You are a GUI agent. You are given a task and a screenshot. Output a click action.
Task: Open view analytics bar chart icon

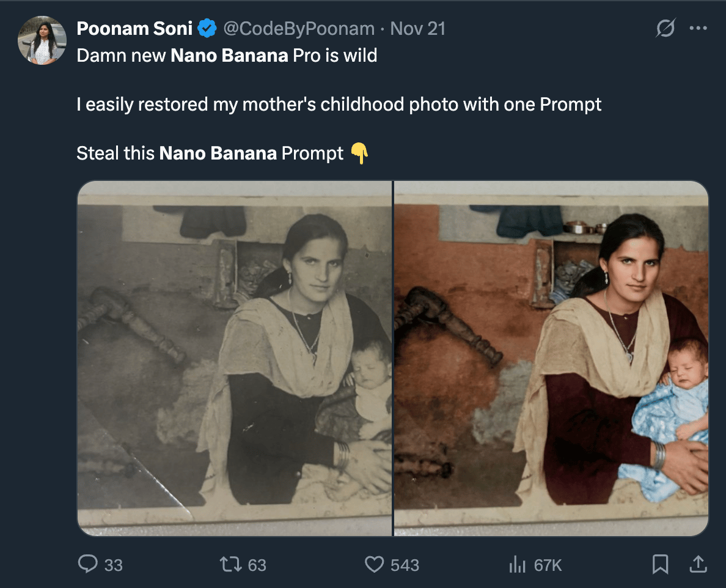pos(517,565)
